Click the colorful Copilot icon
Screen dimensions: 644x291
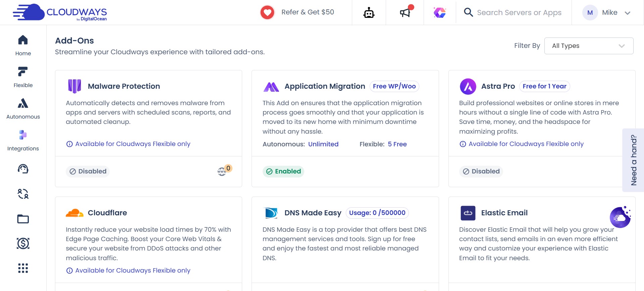click(440, 13)
